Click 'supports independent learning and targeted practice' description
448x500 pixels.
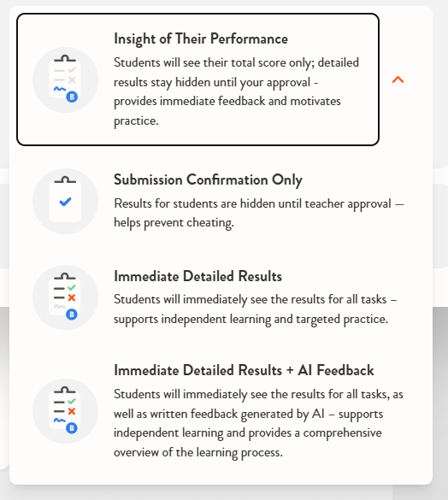pyautogui.click(x=251, y=319)
